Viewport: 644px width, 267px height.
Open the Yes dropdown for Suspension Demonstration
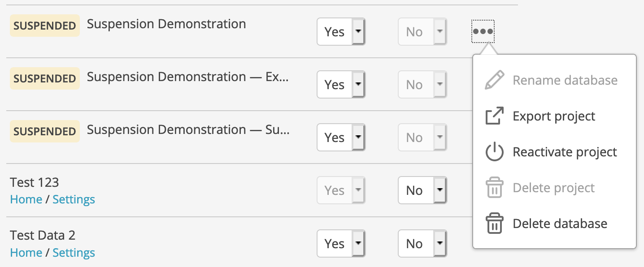(341, 31)
